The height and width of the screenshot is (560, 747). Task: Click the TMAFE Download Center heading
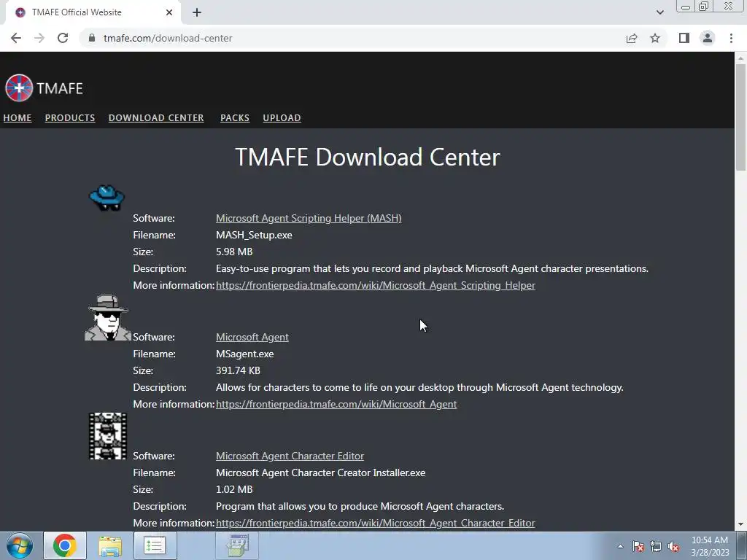368,157
